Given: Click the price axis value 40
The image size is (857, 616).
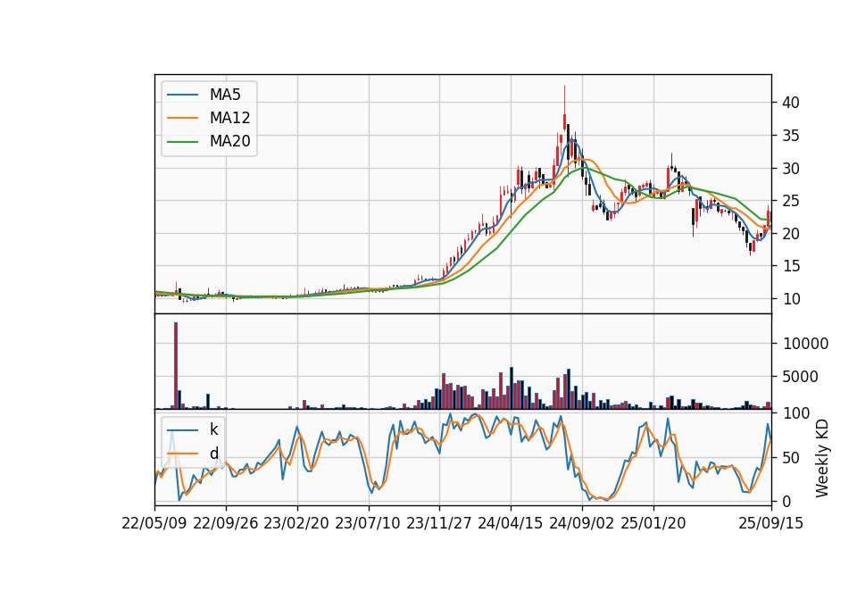Looking at the screenshot, I should [791, 102].
